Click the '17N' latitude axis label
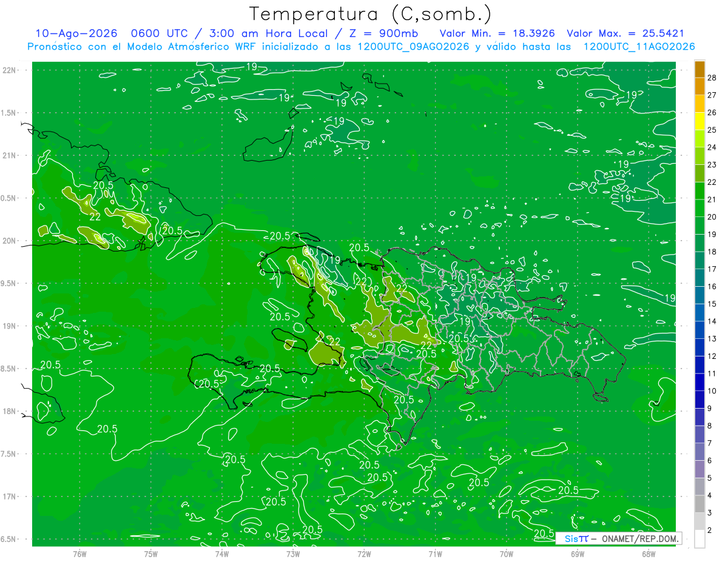 [8, 497]
